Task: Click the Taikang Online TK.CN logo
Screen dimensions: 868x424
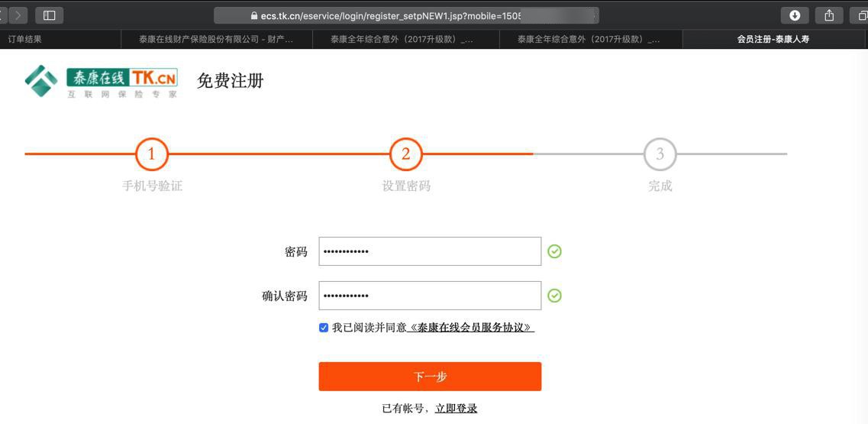Action: tap(102, 82)
